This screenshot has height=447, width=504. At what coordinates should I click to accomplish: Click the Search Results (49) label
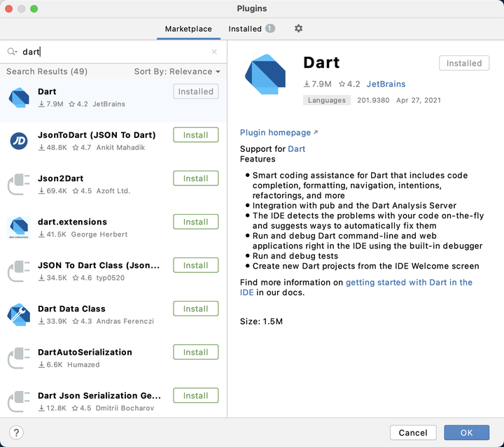pos(47,71)
